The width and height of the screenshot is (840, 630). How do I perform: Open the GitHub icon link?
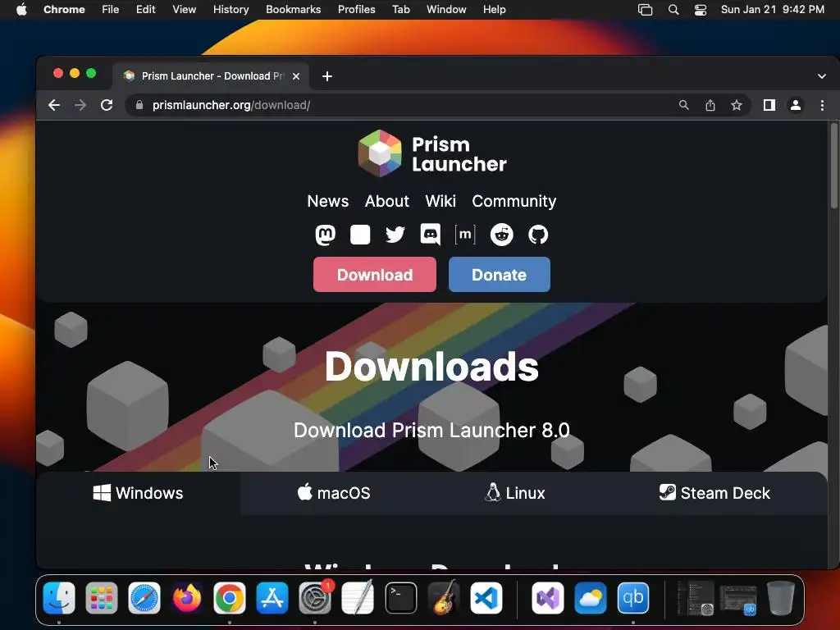click(x=538, y=235)
